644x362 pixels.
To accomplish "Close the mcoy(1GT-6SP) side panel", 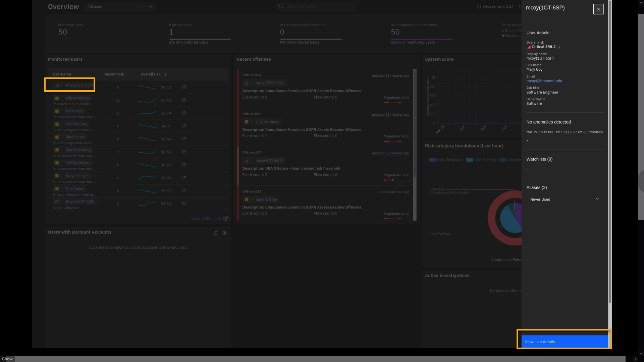I will pos(598,9).
